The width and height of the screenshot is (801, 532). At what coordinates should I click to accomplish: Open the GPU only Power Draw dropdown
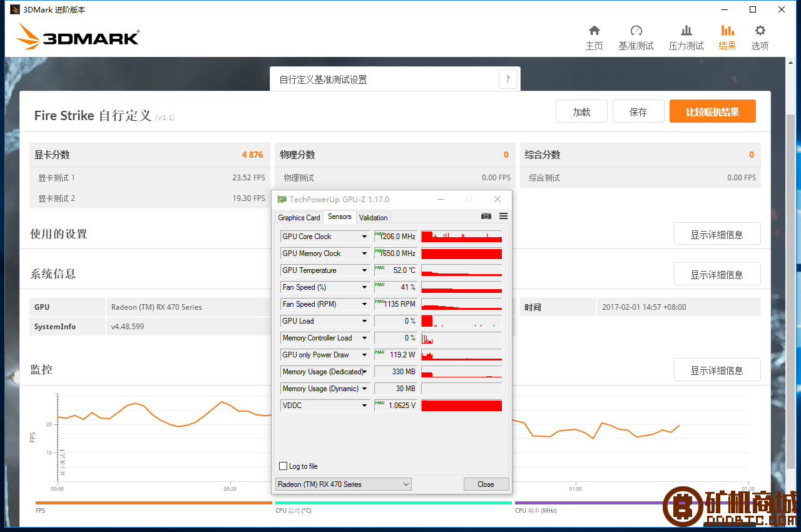click(365, 355)
